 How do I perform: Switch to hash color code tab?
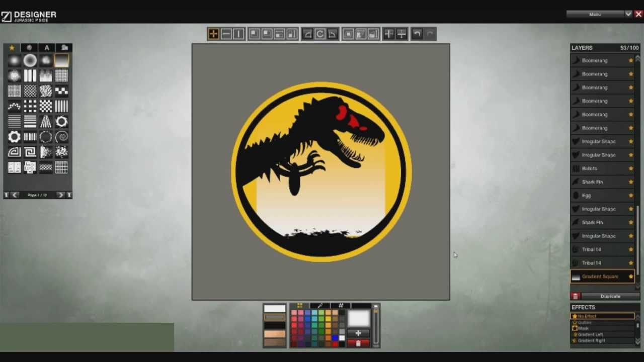tap(341, 305)
